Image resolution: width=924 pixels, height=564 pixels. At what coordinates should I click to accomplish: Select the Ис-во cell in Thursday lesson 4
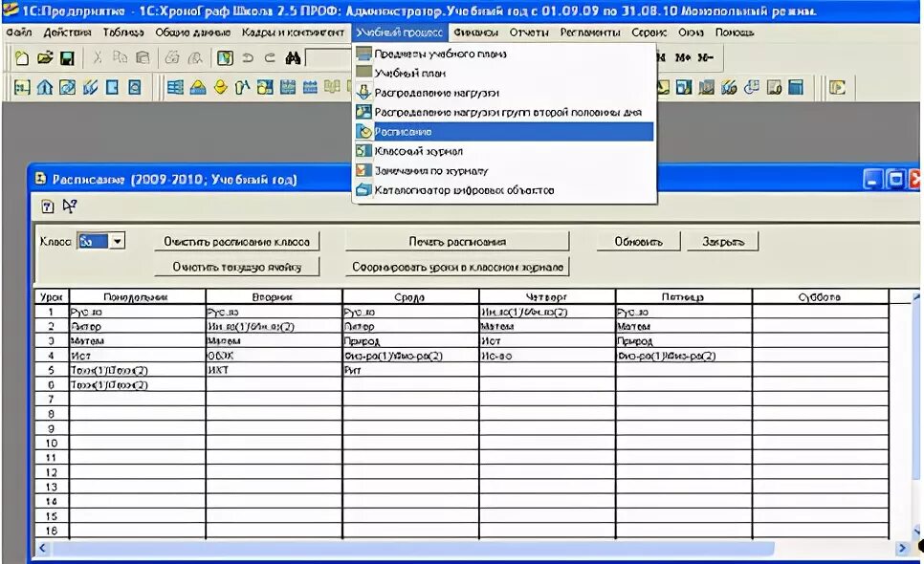pyautogui.click(x=547, y=356)
